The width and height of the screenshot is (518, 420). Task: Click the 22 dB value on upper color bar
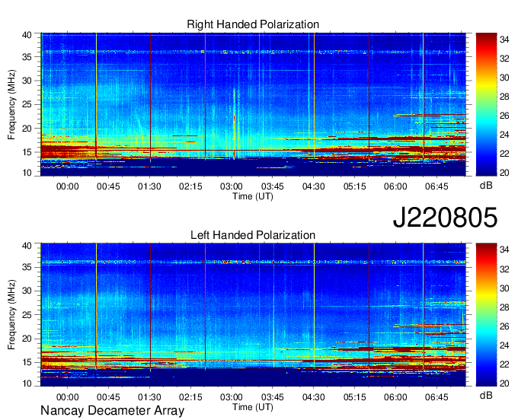point(504,154)
